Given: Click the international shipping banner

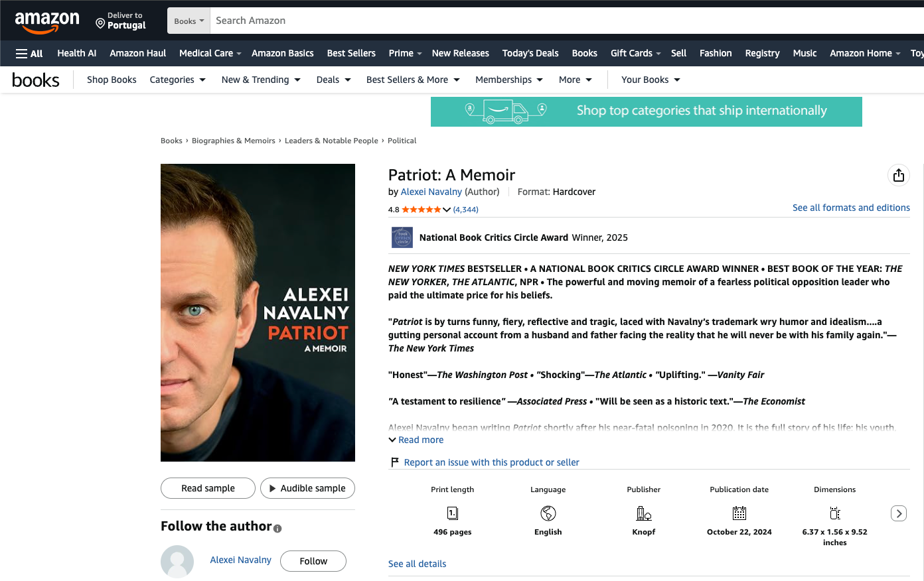Looking at the screenshot, I should point(647,111).
